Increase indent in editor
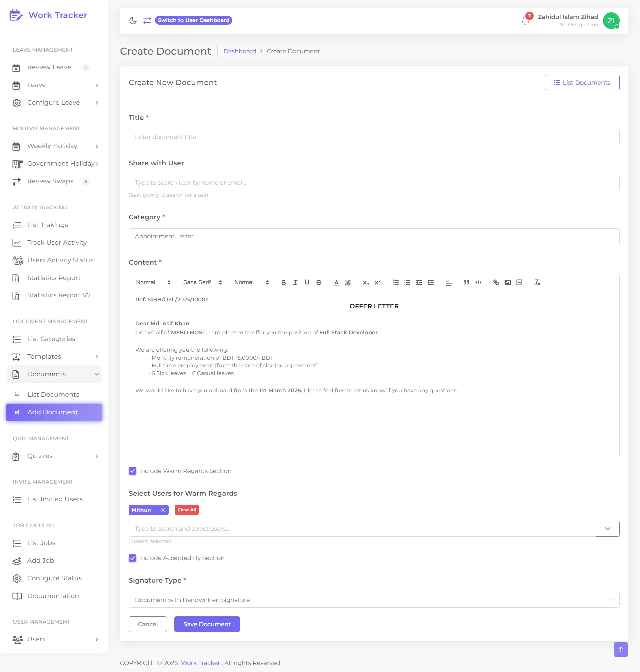The image size is (640, 672). [431, 282]
